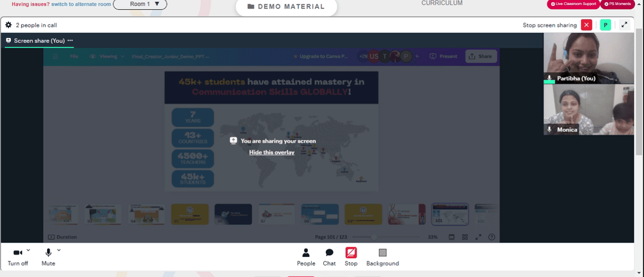This screenshot has height=277, width=644.
Task: Select slide thumbnail 101
Action: pos(450,214)
